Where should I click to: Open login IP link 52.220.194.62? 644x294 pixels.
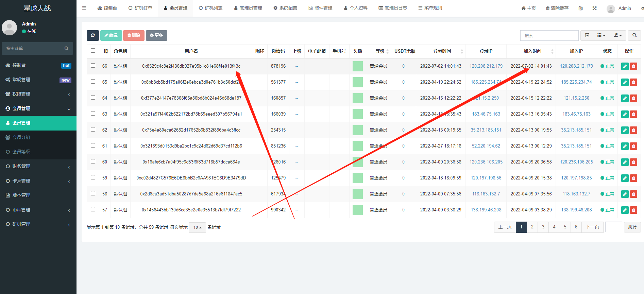486,146
